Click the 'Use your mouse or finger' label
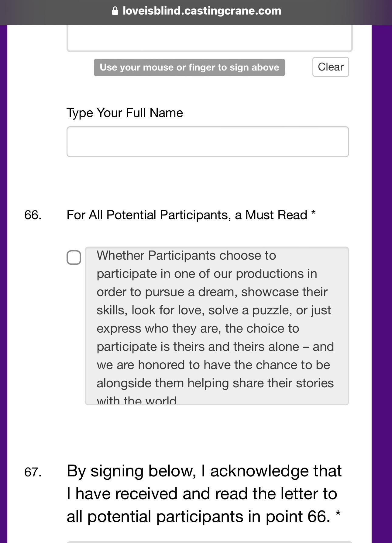The image size is (392, 543). click(189, 67)
